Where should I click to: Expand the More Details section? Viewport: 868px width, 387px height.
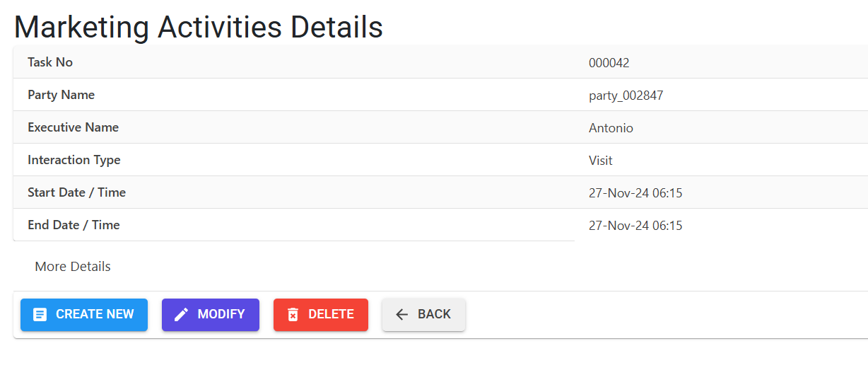tap(73, 267)
